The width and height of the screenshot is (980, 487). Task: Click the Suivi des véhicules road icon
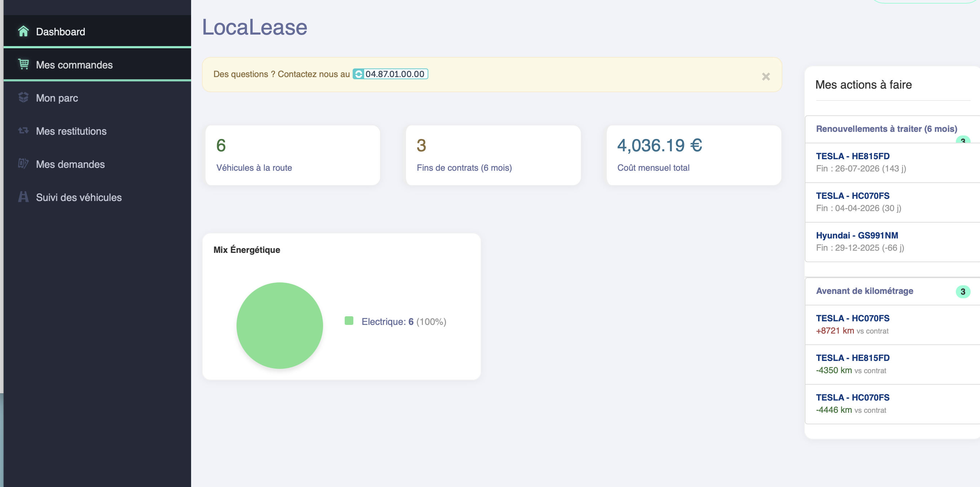(23, 197)
